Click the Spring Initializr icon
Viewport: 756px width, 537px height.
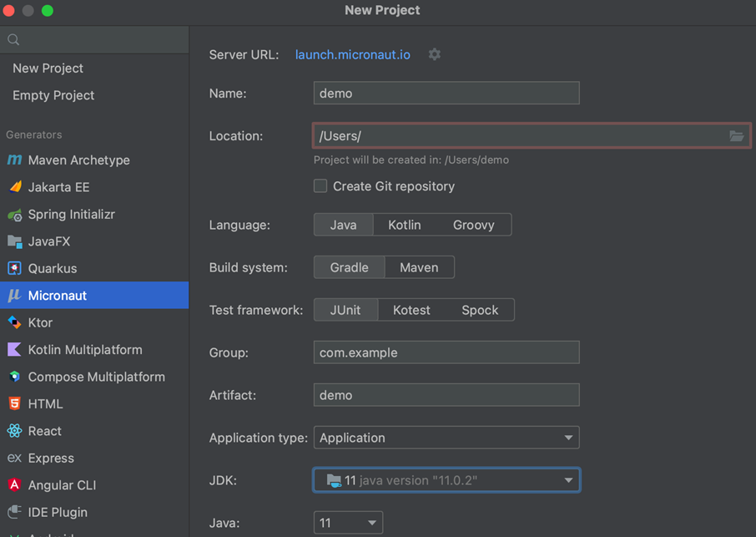point(14,215)
